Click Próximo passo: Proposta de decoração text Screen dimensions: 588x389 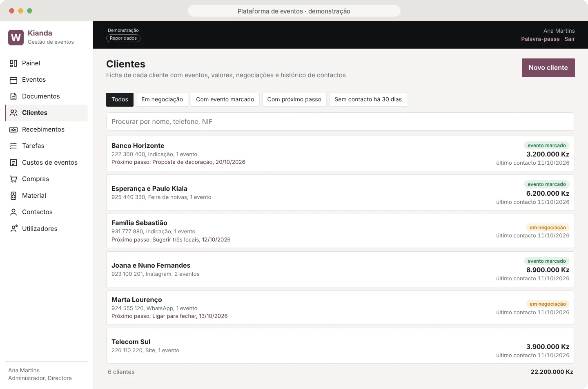pyautogui.click(x=178, y=162)
